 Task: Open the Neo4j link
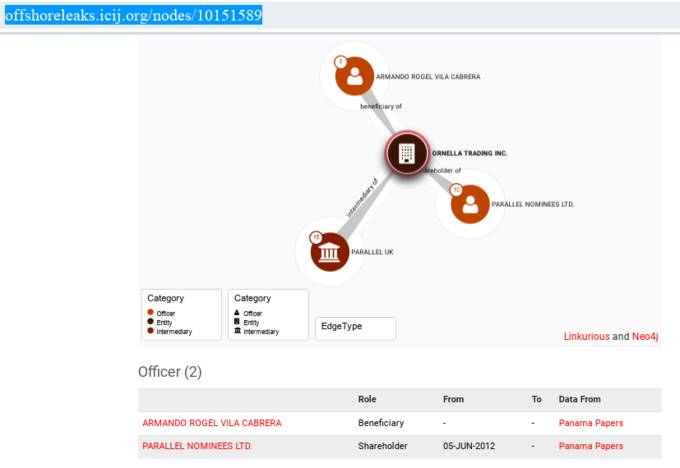pyautogui.click(x=645, y=337)
